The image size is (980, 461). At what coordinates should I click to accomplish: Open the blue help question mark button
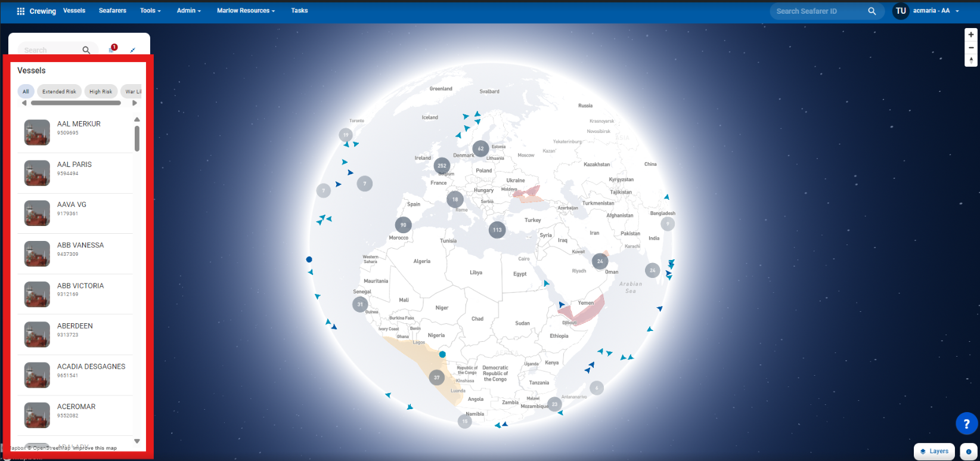[966, 423]
